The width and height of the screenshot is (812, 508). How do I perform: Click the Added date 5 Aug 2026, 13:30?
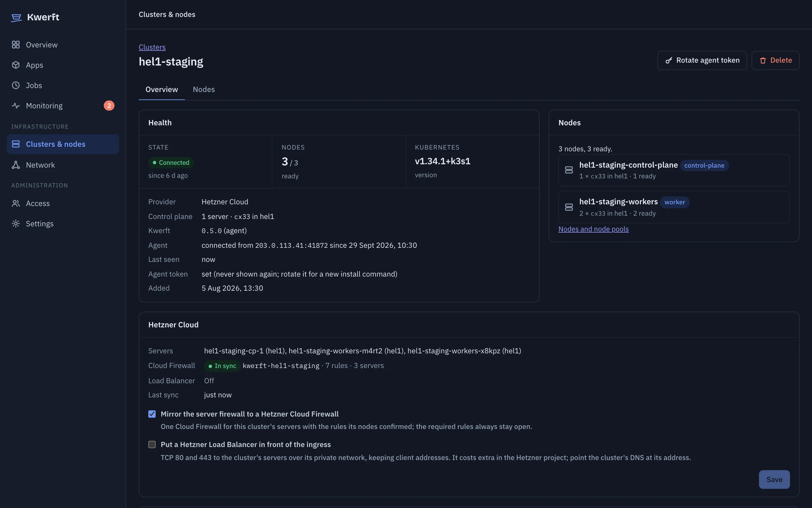tap(232, 288)
